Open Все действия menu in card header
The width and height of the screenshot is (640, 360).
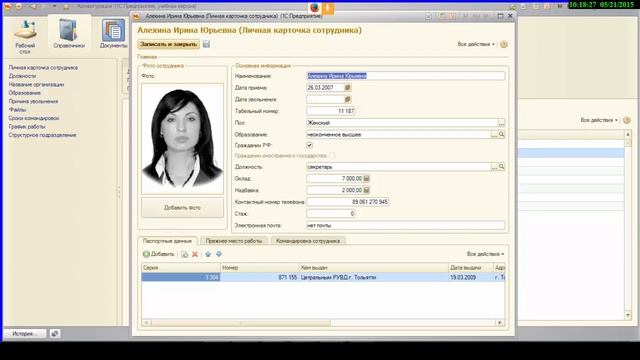click(x=476, y=44)
